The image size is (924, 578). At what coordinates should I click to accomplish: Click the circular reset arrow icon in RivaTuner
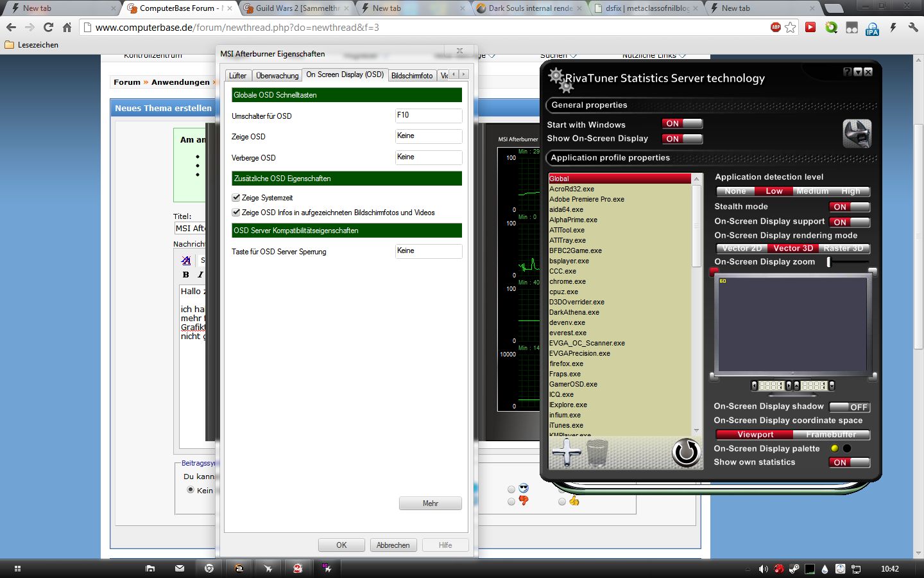[686, 452]
